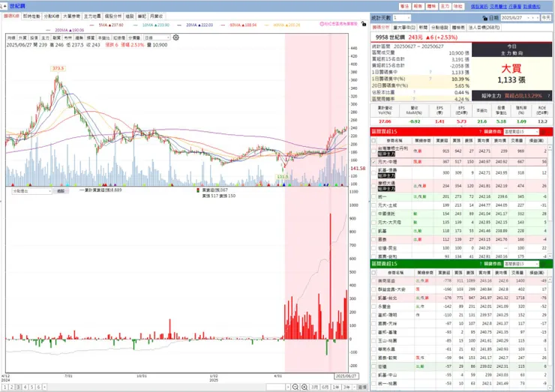Check the box for 玉山-桃園 row
The height and width of the screenshot is (392, 555).
tap(373, 341)
